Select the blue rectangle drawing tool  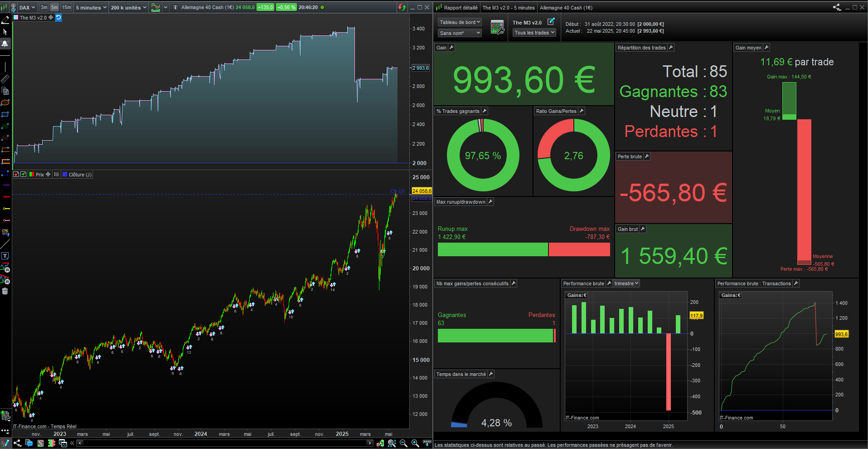click(x=5, y=114)
